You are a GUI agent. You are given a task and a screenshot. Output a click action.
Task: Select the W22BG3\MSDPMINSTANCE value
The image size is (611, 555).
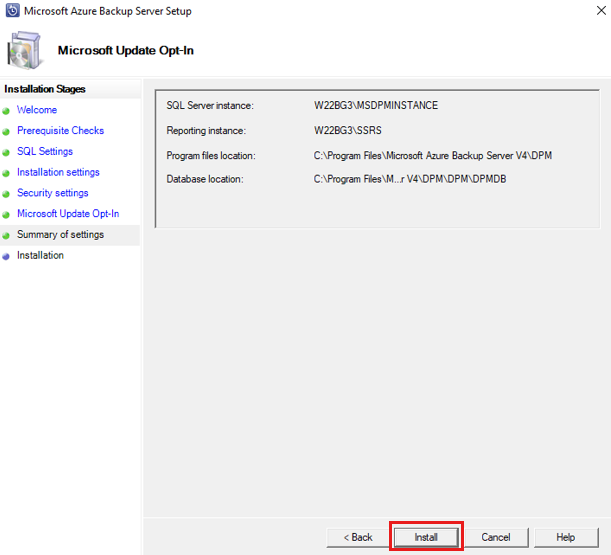(376, 105)
